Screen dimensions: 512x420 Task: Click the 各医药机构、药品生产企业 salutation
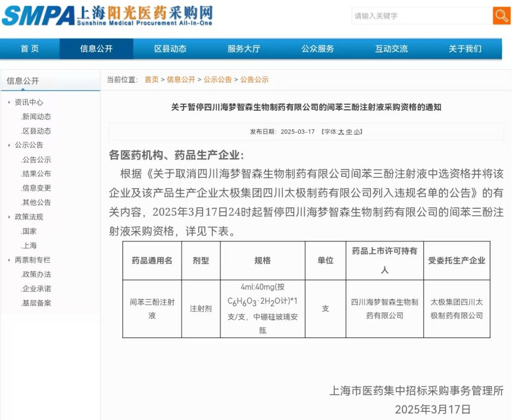(x=176, y=155)
